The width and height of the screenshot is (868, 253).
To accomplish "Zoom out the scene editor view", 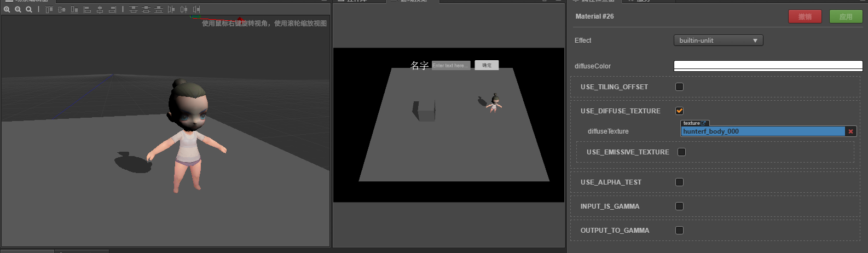I will pos(18,9).
